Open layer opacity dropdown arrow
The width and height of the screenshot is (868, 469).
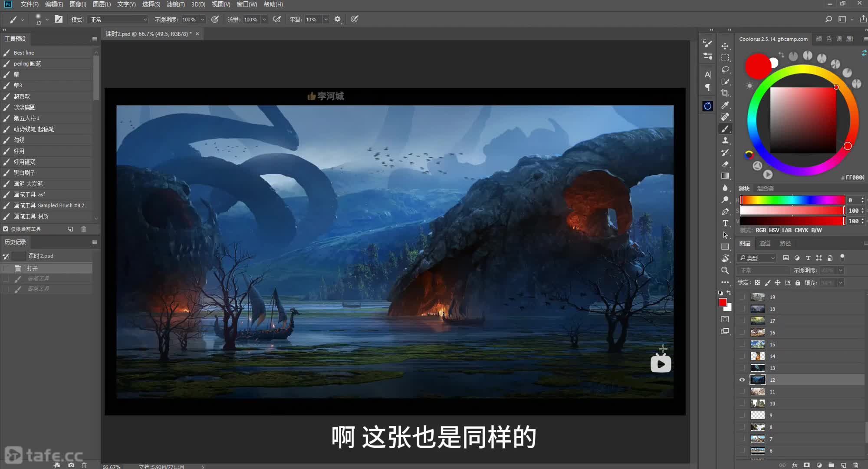(x=841, y=271)
